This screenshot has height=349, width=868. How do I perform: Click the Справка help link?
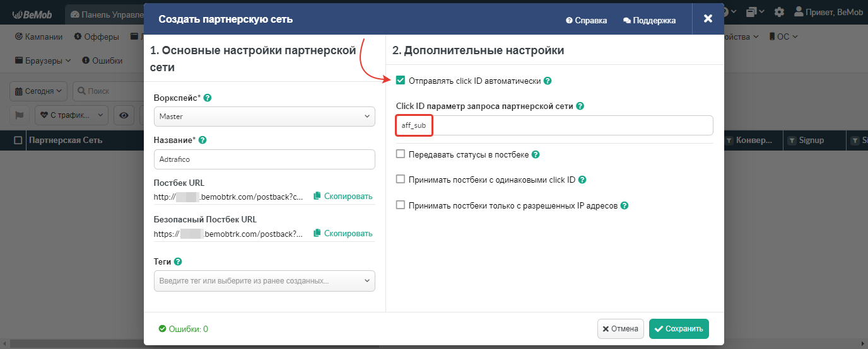[x=587, y=20]
